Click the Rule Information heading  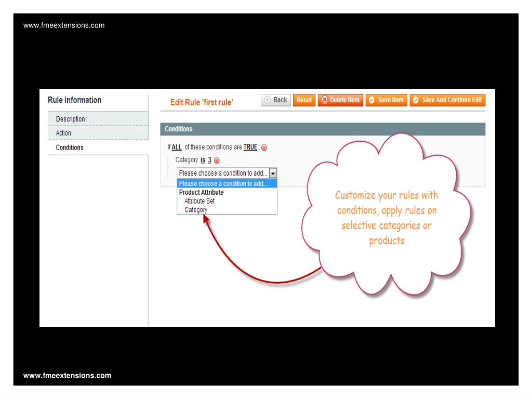coord(75,100)
